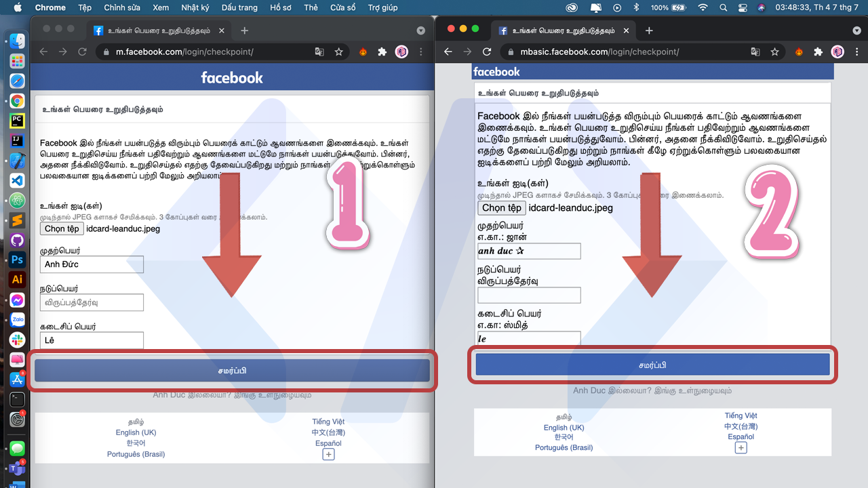The height and width of the screenshot is (488, 868).
Task: Open the Tệp menu
Action: pyautogui.click(x=85, y=7)
